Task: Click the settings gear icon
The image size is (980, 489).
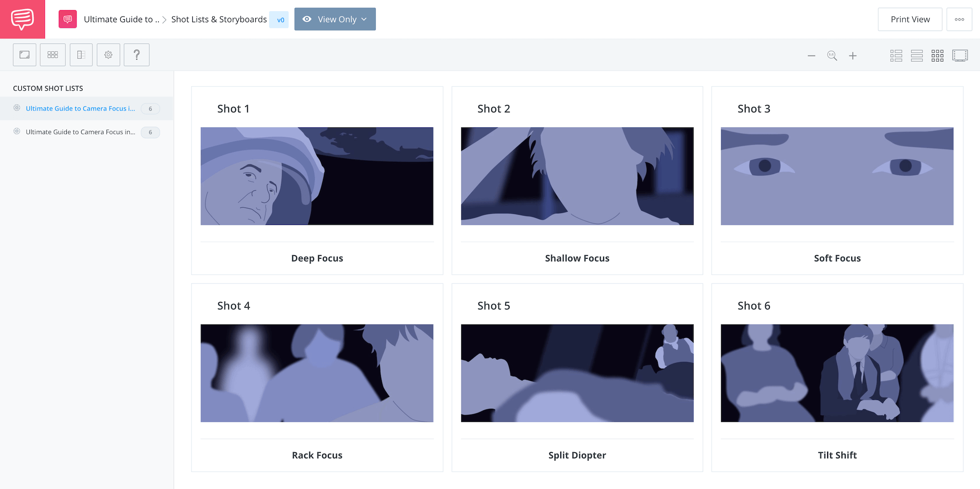Action: (109, 54)
